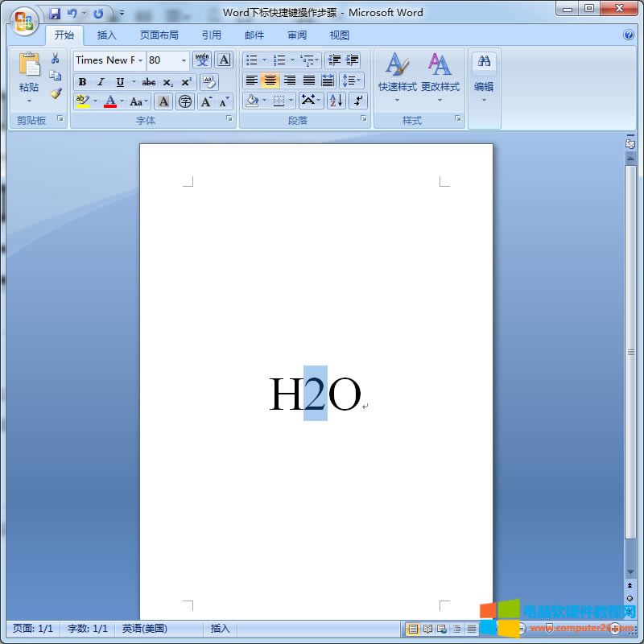Expand the line spacing dropdown
Screen dimensions: 644x644
tap(352, 80)
